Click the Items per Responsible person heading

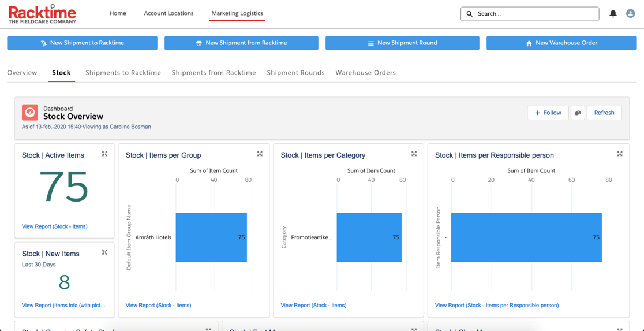(495, 155)
